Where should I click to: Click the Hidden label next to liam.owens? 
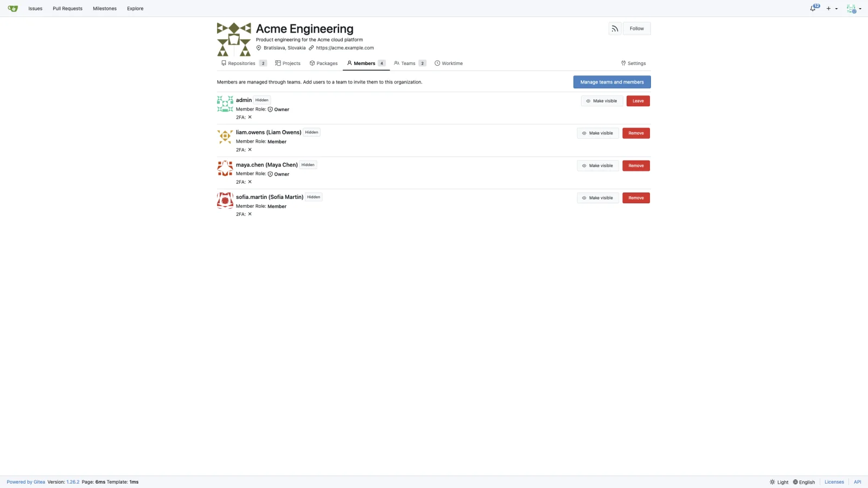tap(311, 132)
